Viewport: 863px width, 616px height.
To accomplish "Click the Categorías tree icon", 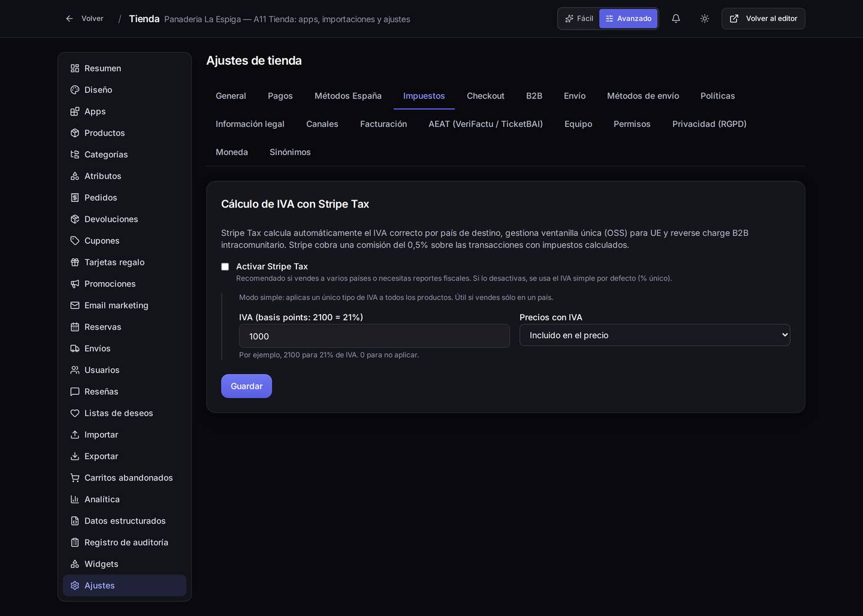I will point(75,155).
